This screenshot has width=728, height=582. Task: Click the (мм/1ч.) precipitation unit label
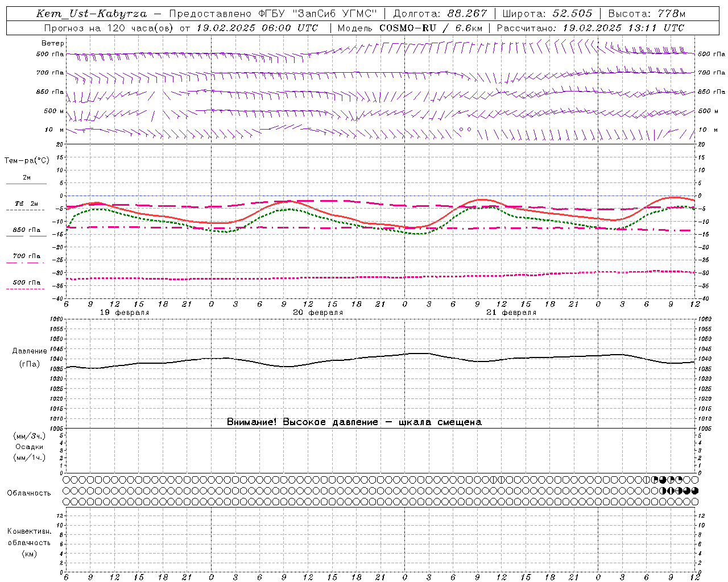pyautogui.click(x=30, y=458)
